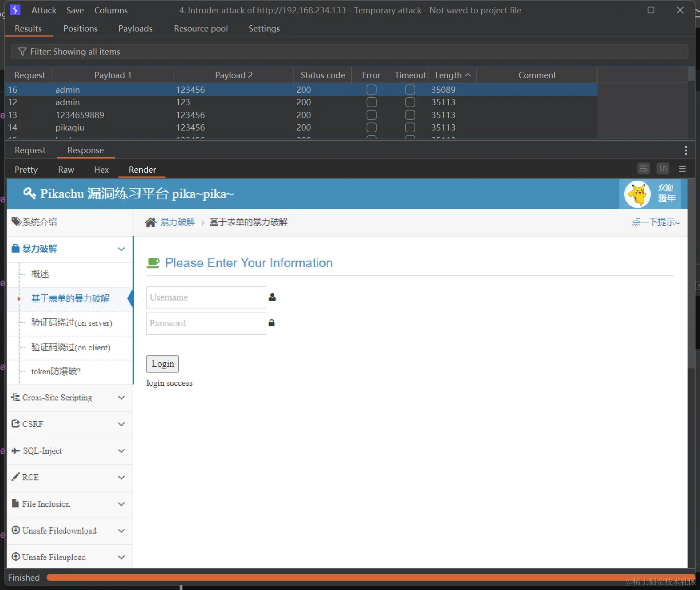Image resolution: width=700 pixels, height=590 pixels.
Task: Toggle Timeout checkbox for request 13
Action: click(410, 115)
